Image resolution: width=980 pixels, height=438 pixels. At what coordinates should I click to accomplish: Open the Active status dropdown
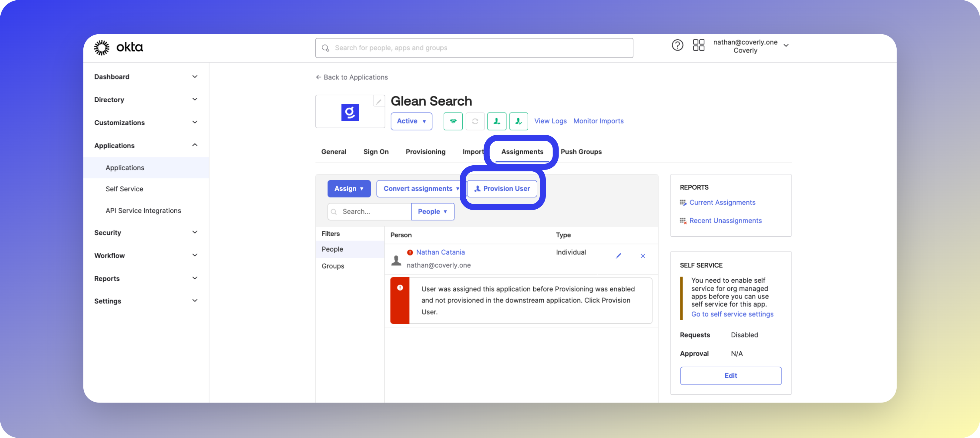pyautogui.click(x=411, y=121)
